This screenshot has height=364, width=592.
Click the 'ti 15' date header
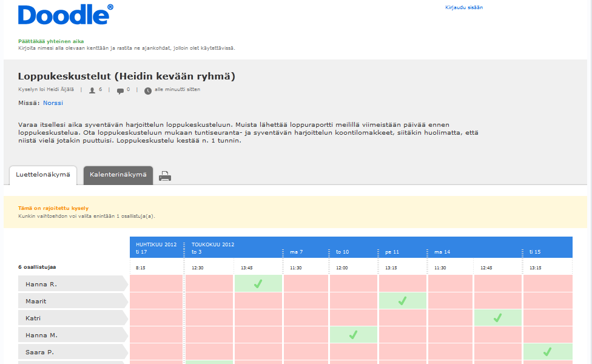[535, 252]
